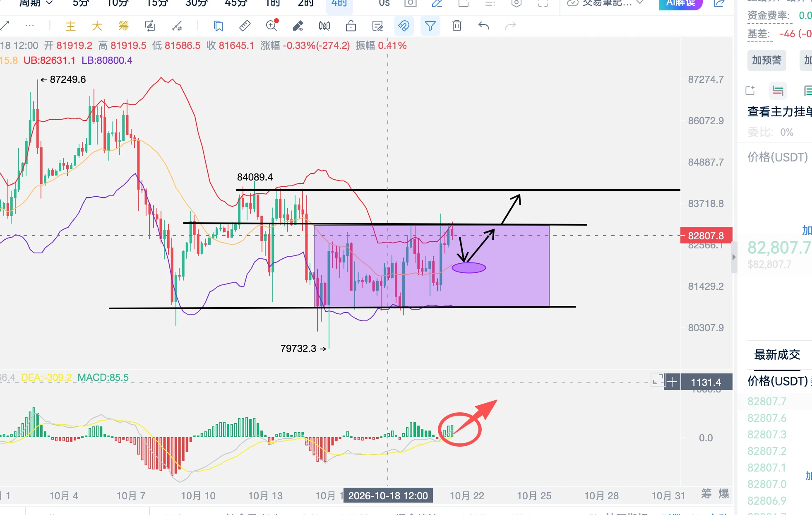Toggle the 大 large-order indicator
This screenshot has width=812, height=515.
click(x=97, y=26)
